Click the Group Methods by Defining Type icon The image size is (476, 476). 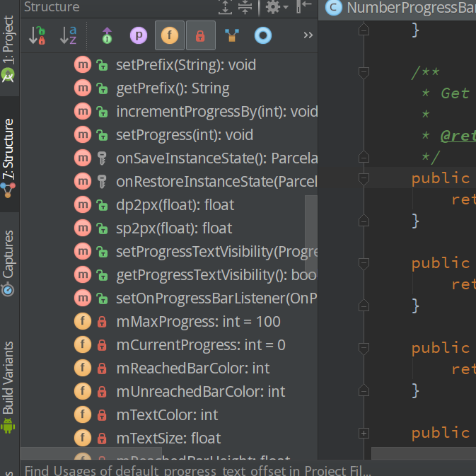click(231, 35)
